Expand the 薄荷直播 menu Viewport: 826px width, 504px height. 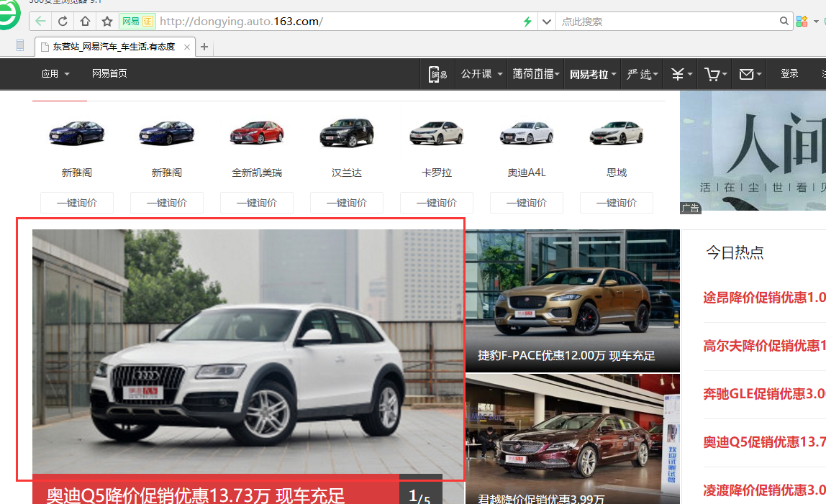point(536,74)
